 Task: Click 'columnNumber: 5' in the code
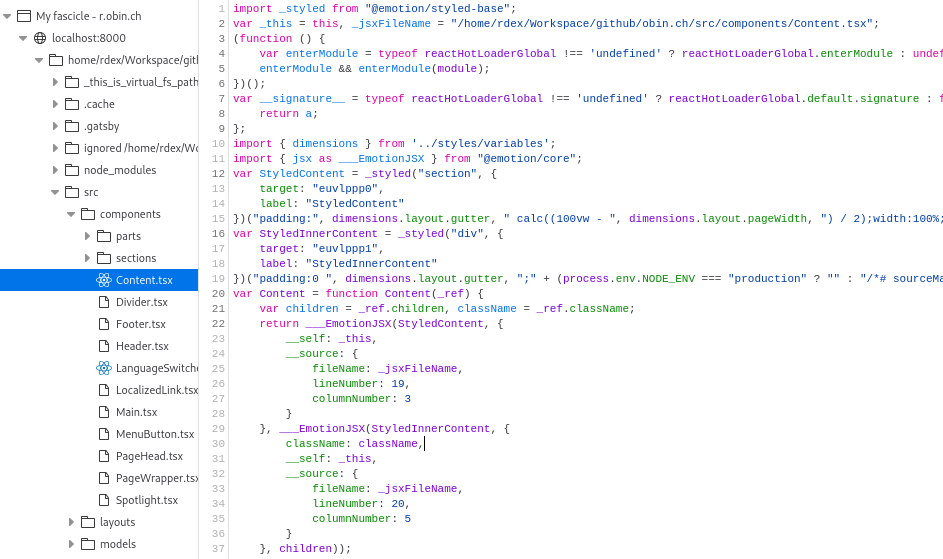(x=361, y=519)
